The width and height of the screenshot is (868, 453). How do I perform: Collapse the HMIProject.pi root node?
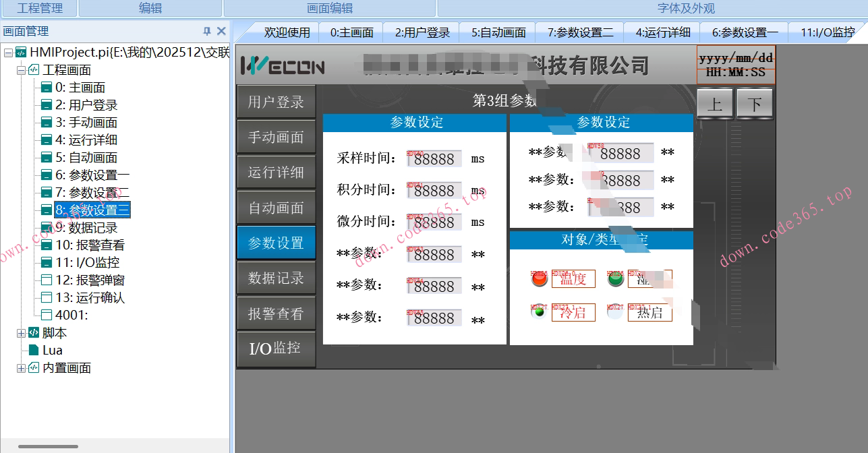coord(8,52)
